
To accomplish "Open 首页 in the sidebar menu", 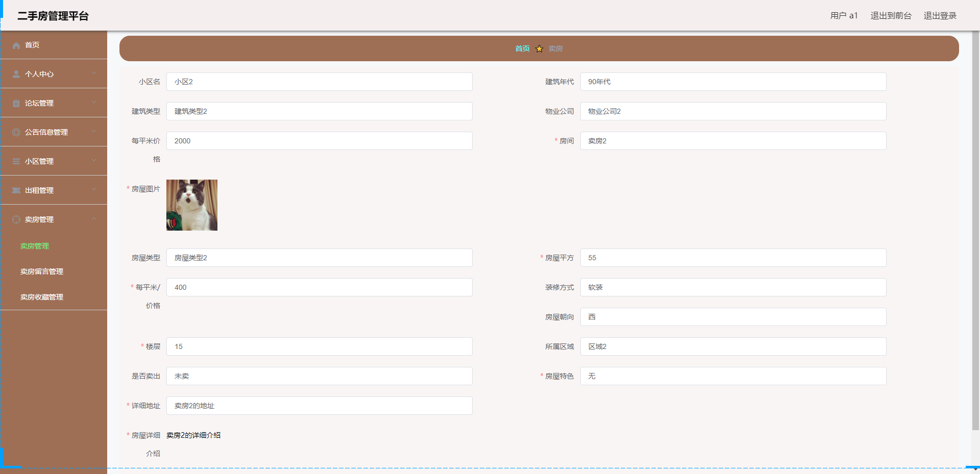I will point(54,45).
